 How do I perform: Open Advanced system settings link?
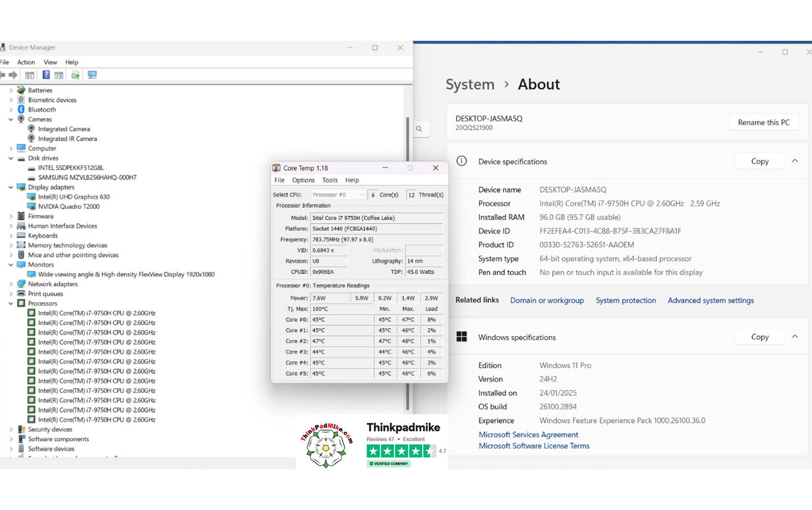(711, 300)
